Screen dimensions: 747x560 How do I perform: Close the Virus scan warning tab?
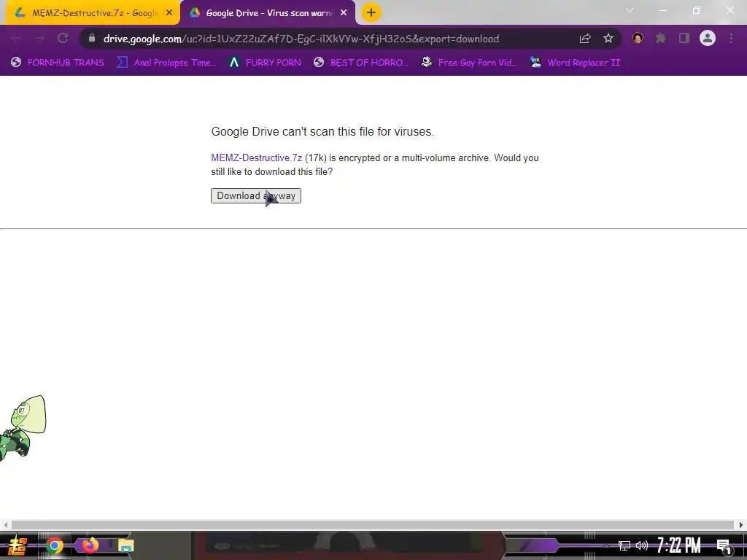(344, 13)
